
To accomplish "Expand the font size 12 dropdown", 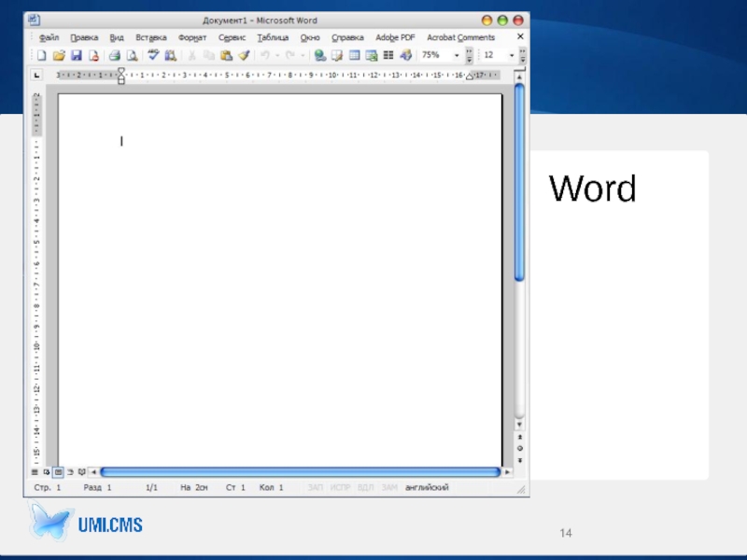I will coord(512,56).
